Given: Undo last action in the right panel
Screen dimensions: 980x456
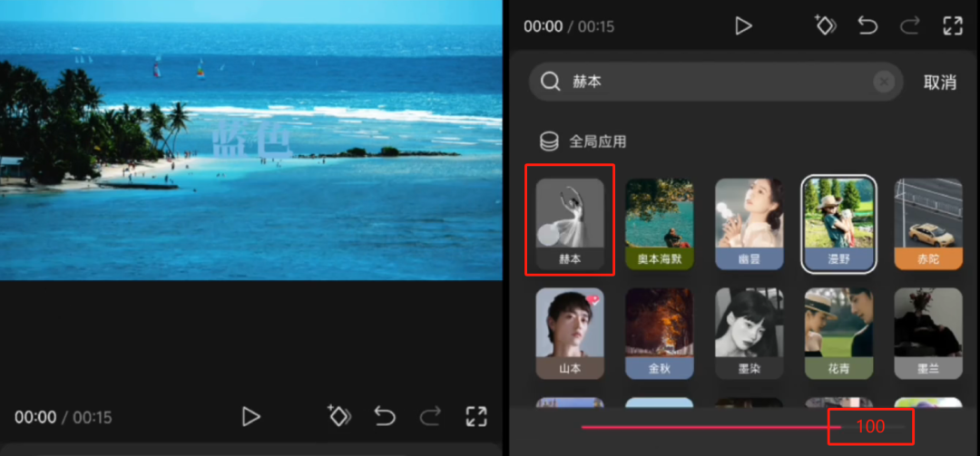Looking at the screenshot, I should coord(867,25).
